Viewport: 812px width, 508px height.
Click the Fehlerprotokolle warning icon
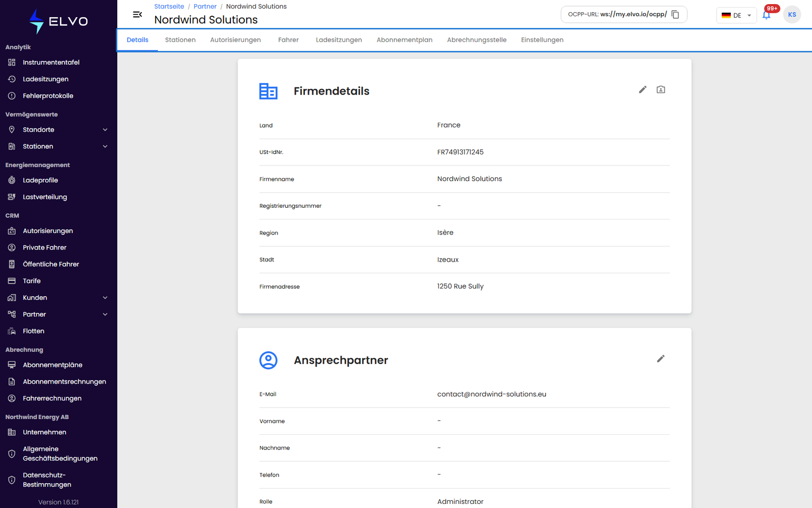pyautogui.click(x=12, y=96)
